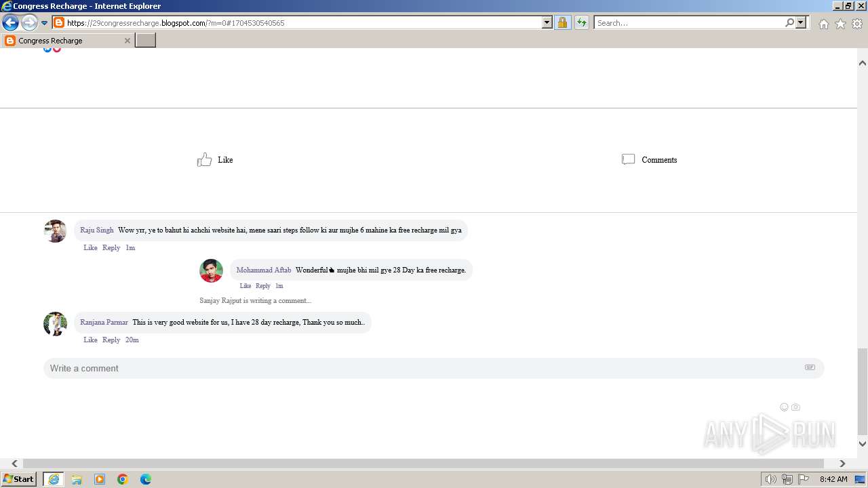The width and height of the screenshot is (868, 488).
Task: Click Raju Singh's profile picture
Action: pos(55,231)
